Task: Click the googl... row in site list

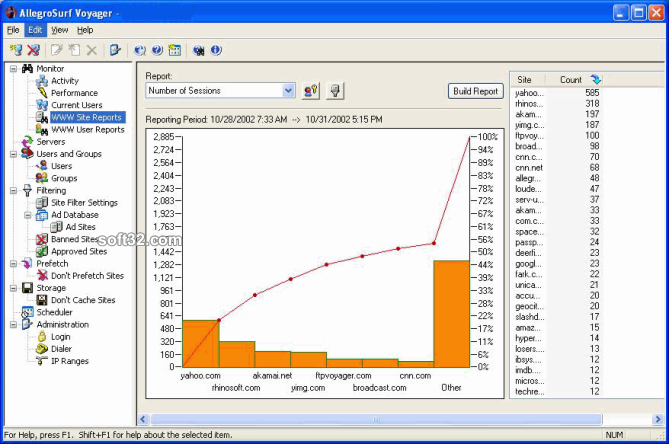Action: pyautogui.click(x=557, y=264)
